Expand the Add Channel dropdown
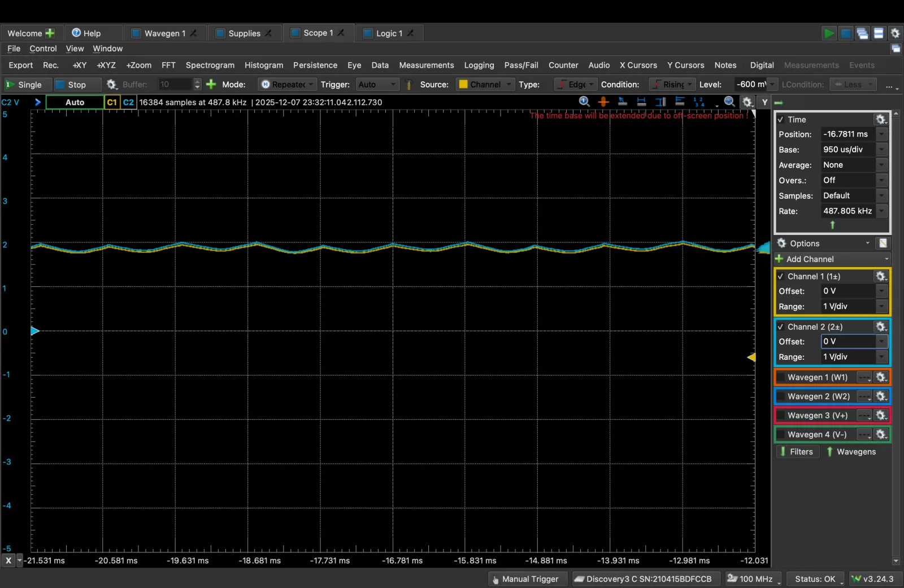Screen dimensions: 904x588 [832, 259]
